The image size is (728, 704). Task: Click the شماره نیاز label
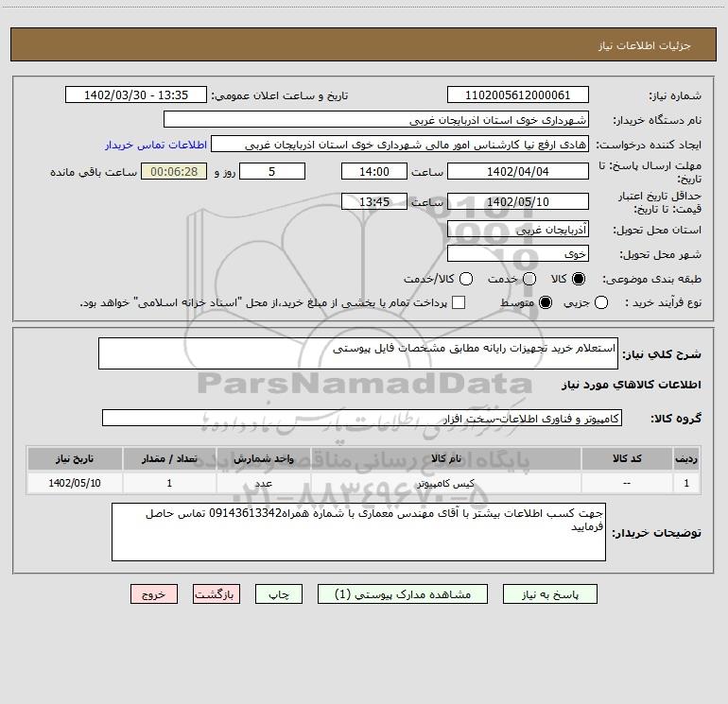(x=675, y=96)
